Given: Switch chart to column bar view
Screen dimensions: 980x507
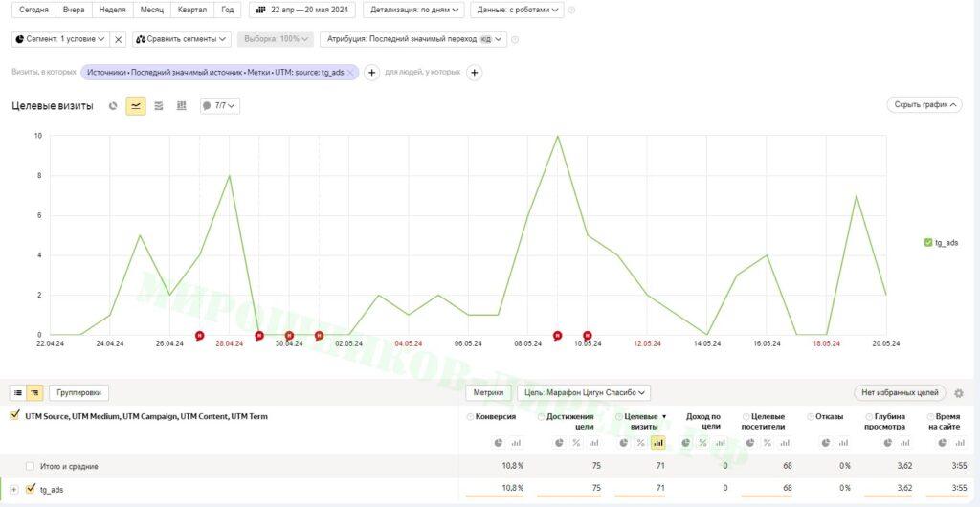Looking at the screenshot, I should 181,106.
